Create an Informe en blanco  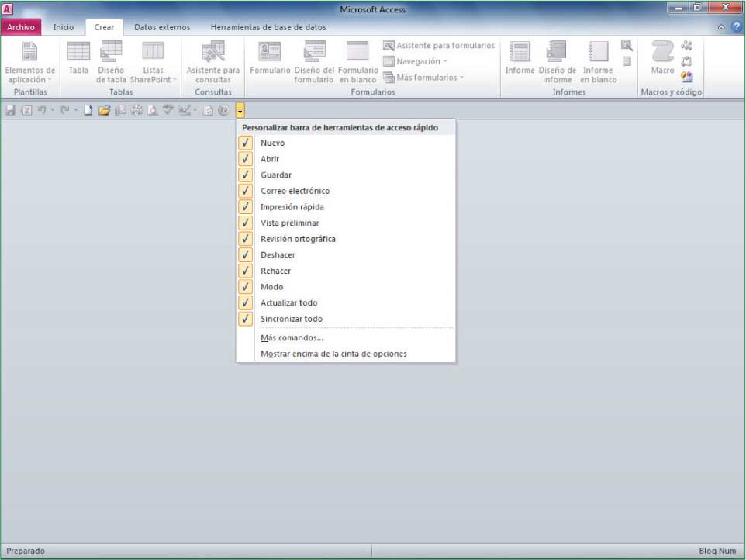(x=598, y=62)
